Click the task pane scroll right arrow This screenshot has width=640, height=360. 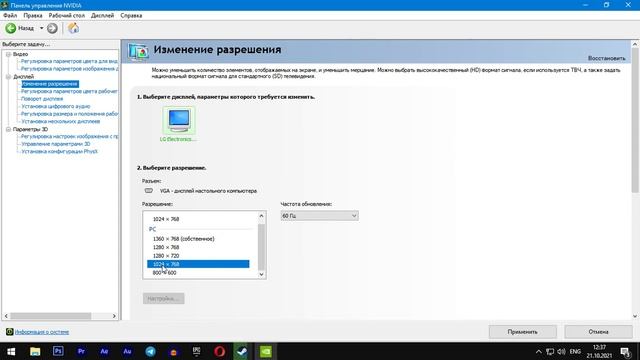coord(114,316)
